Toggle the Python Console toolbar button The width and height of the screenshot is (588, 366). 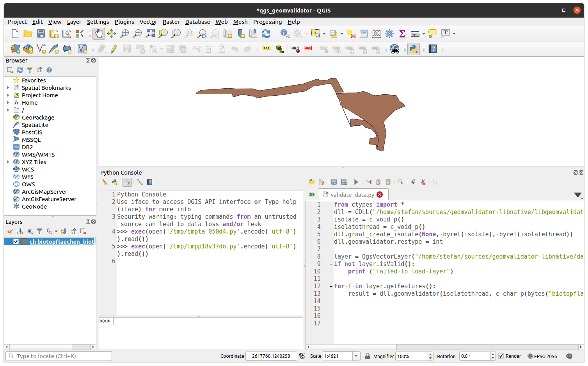[414, 49]
